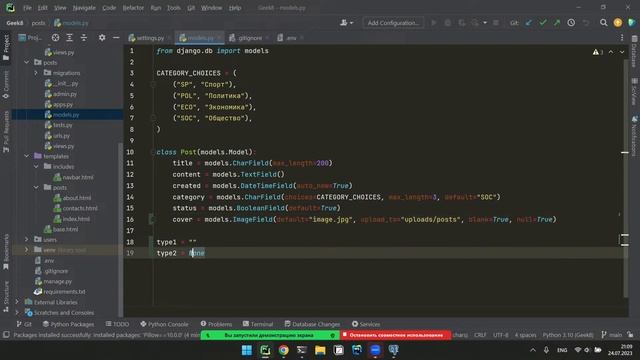The width and height of the screenshot is (640, 360).
Task: Open Search Everywhere magnifier icon
Action: click(603, 23)
